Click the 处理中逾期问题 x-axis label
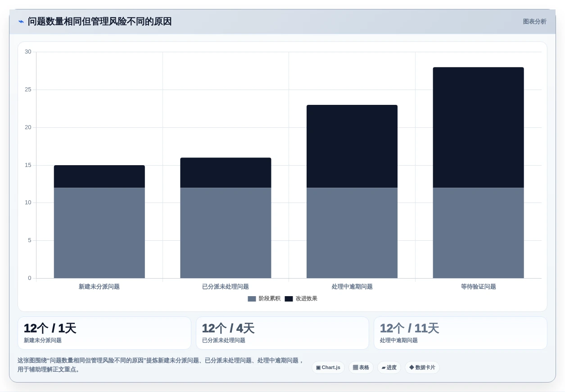Image resolution: width=565 pixels, height=392 pixels. click(352, 287)
